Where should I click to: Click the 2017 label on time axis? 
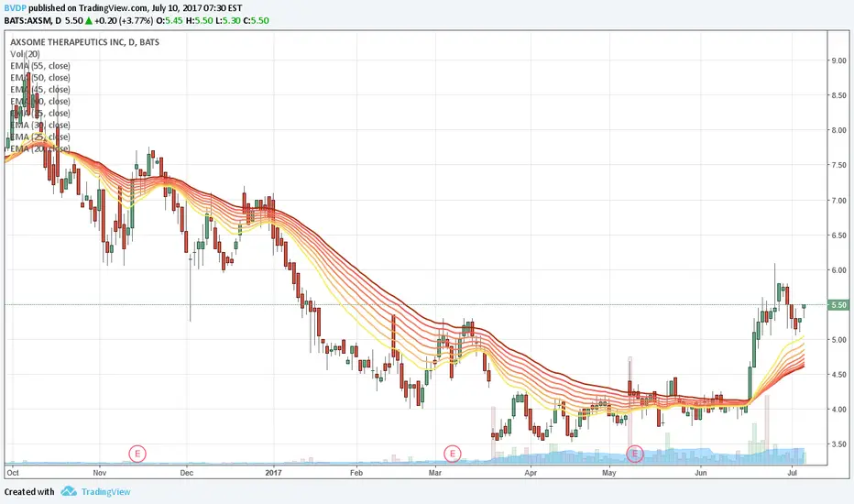tap(273, 473)
